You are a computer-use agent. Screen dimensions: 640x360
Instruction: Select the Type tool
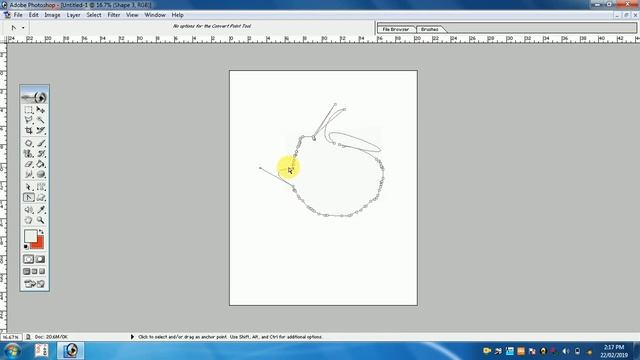pyautogui.click(x=40, y=187)
